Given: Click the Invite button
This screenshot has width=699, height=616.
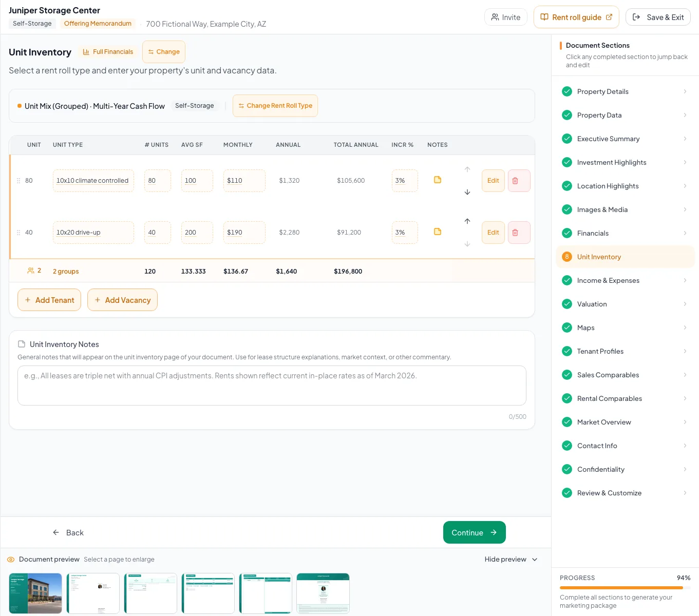Looking at the screenshot, I should pos(505,17).
